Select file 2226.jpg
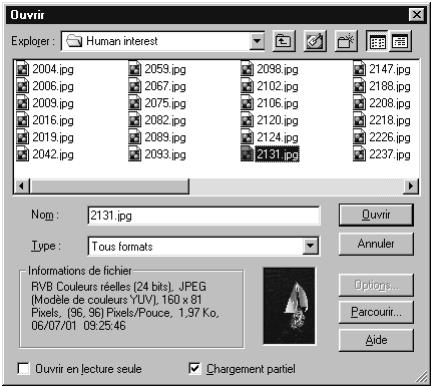Screen dimensions: 431x387 coord(382,137)
